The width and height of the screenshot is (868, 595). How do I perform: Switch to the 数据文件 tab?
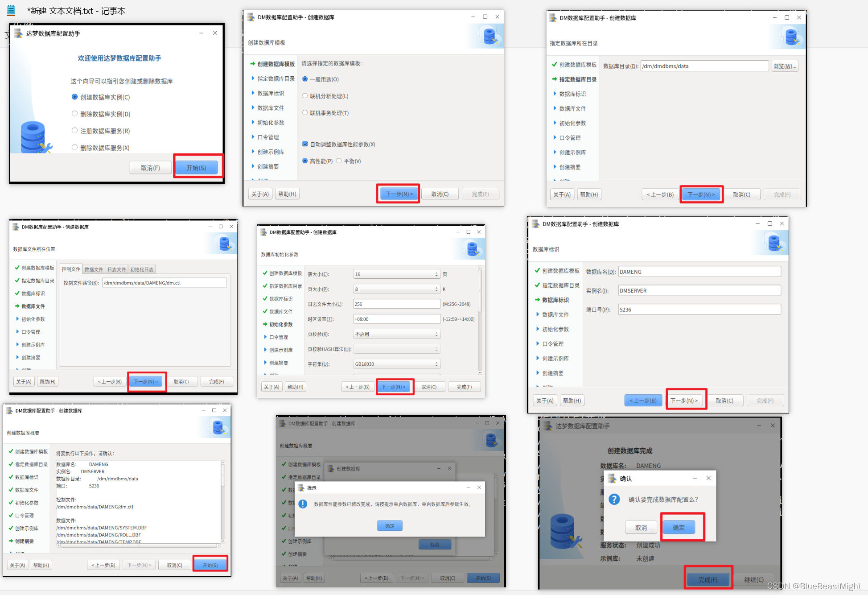tap(94, 269)
